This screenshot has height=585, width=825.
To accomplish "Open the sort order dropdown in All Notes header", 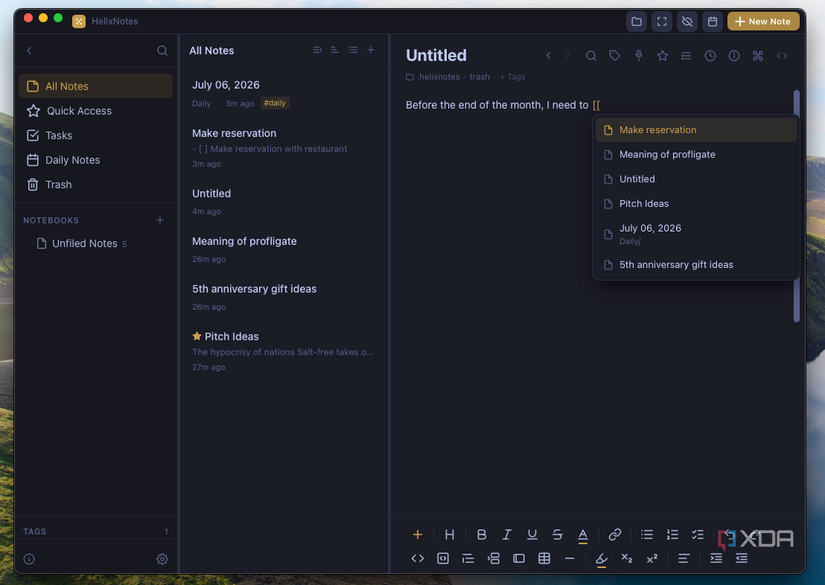I will point(317,50).
